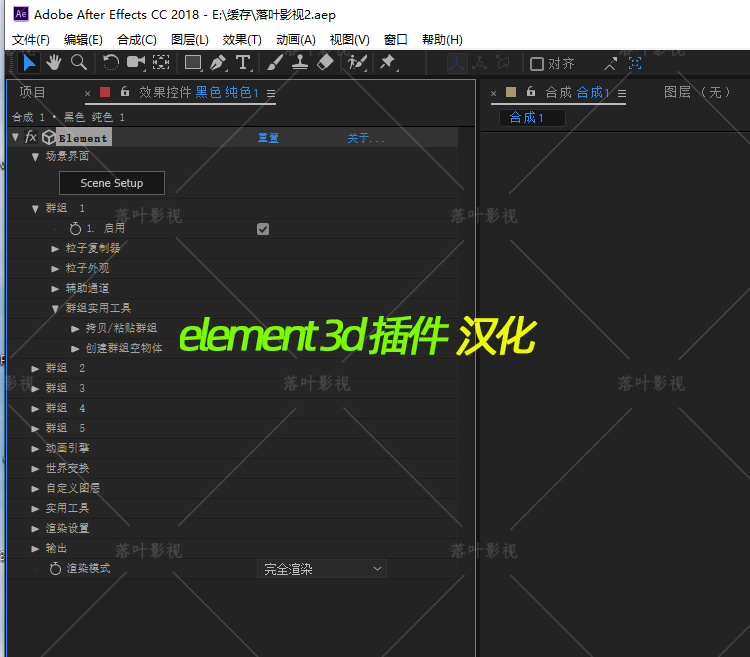The height and width of the screenshot is (657, 750).
Task: Expand 创建群组空物体
Action: [x=75, y=349]
